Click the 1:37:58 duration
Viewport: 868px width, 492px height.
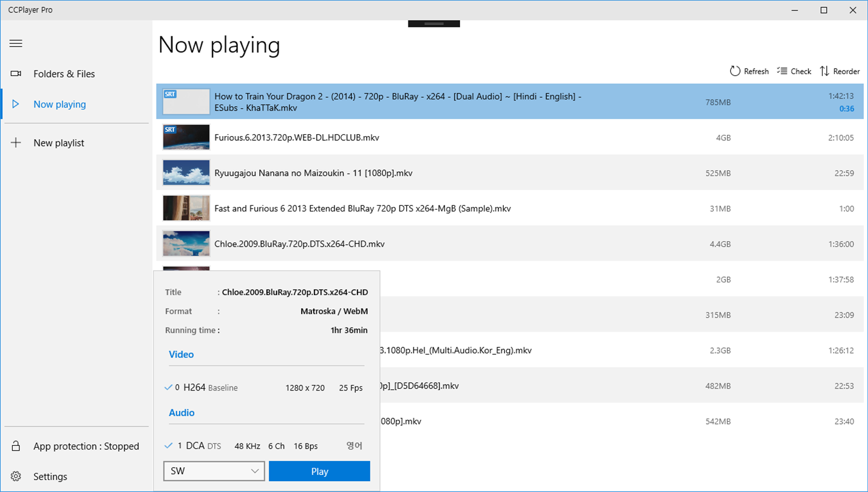(x=841, y=279)
